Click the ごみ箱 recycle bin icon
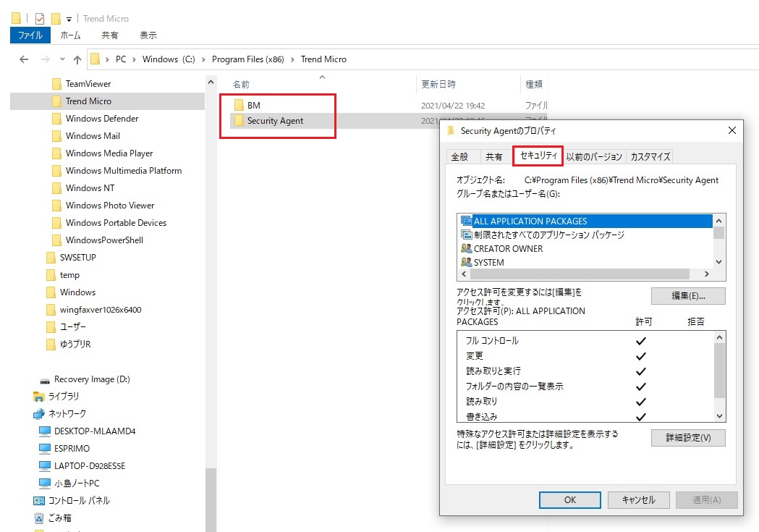Screen dimensions: 759x532 (x=39, y=518)
